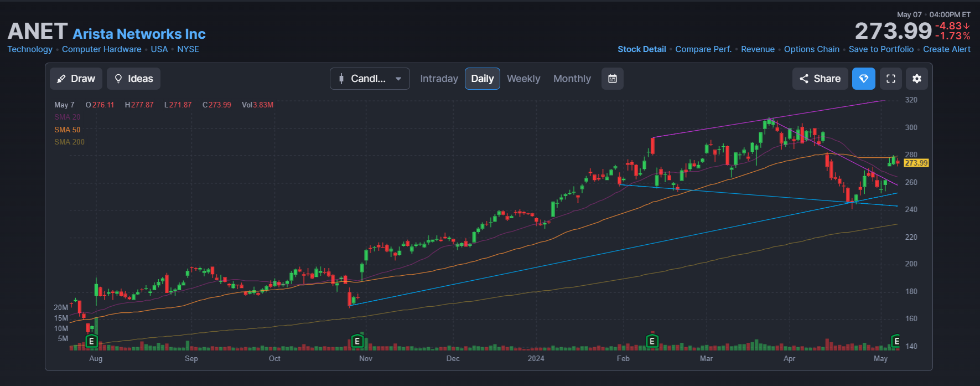Click the large 273.99 last price
Viewport: 980px width, 386px height.
click(x=893, y=31)
